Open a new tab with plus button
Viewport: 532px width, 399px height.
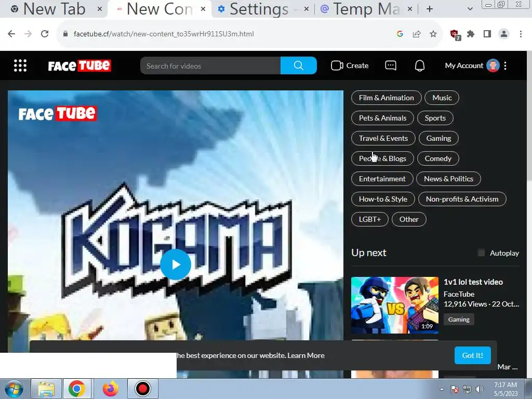(430, 9)
